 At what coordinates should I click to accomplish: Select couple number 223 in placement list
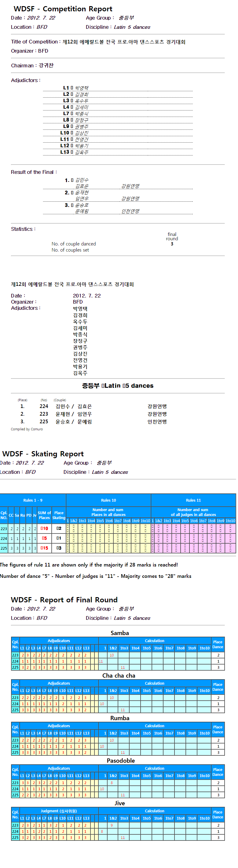pyautogui.click(x=44, y=414)
